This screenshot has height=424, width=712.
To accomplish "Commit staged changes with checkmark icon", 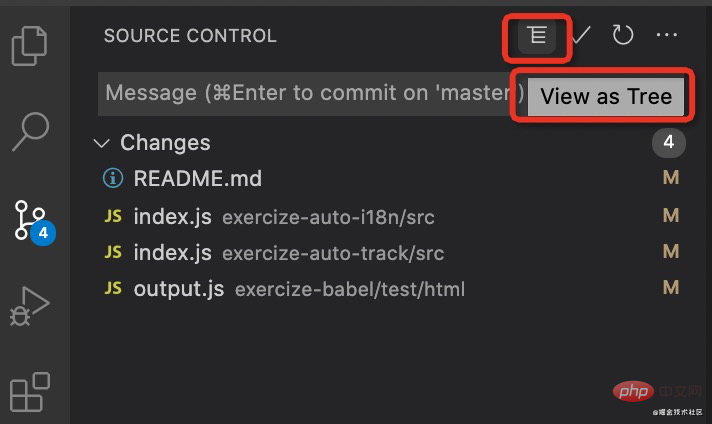I will pyautogui.click(x=581, y=36).
